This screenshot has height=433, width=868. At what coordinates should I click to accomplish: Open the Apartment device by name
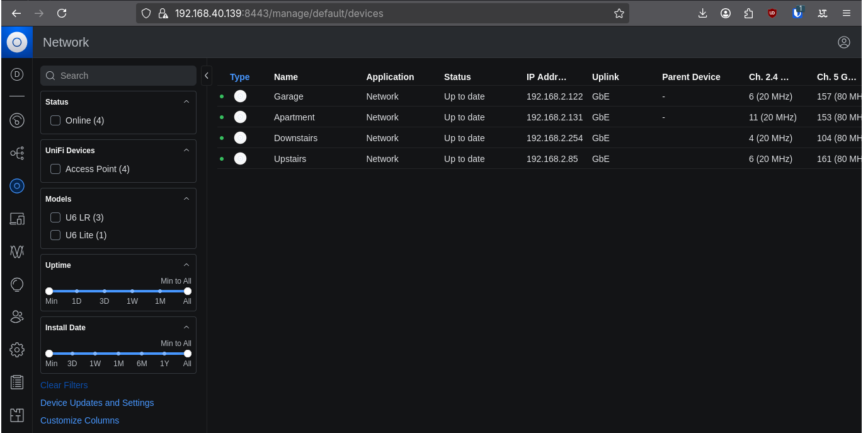294,117
